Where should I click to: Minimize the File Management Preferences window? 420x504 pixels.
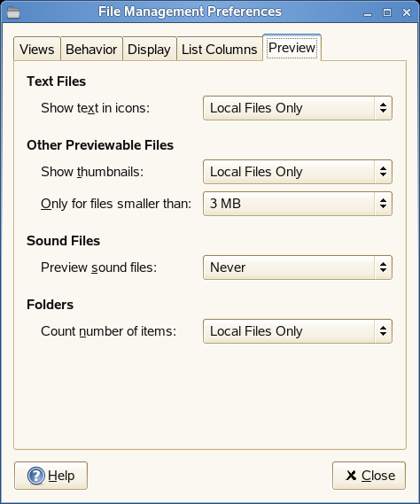coord(368,13)
